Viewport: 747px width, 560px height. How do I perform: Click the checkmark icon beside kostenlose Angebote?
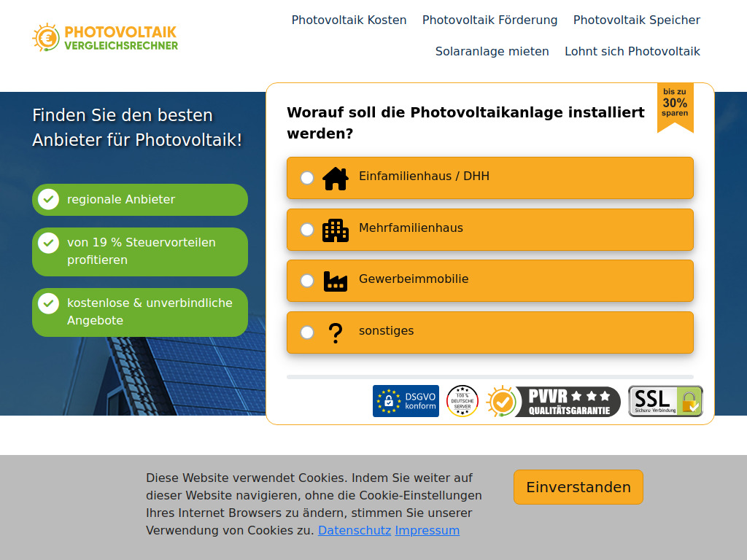pos(48,303)
